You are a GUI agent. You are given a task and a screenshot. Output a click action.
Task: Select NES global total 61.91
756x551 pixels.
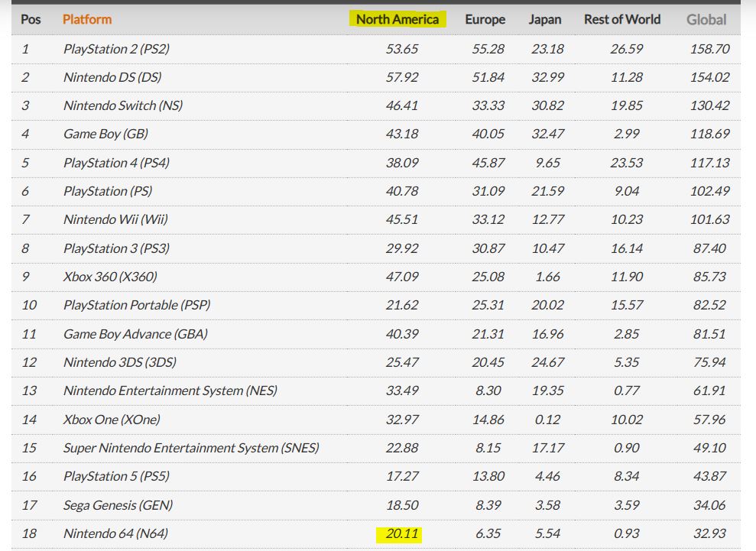click(x=709, y=391)
